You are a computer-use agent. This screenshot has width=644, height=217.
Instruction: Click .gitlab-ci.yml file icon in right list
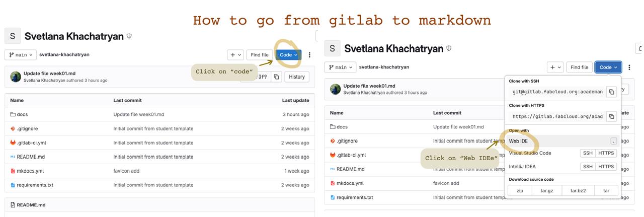click(x=333, y=155)
